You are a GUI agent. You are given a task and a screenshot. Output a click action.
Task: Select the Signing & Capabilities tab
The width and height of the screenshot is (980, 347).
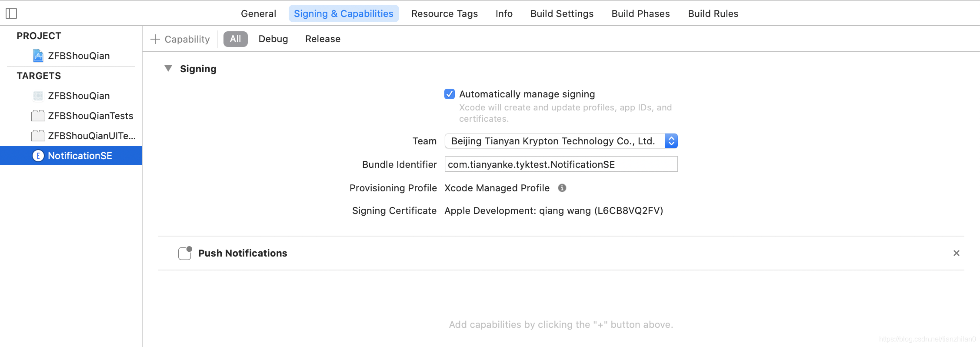point(343,13)
